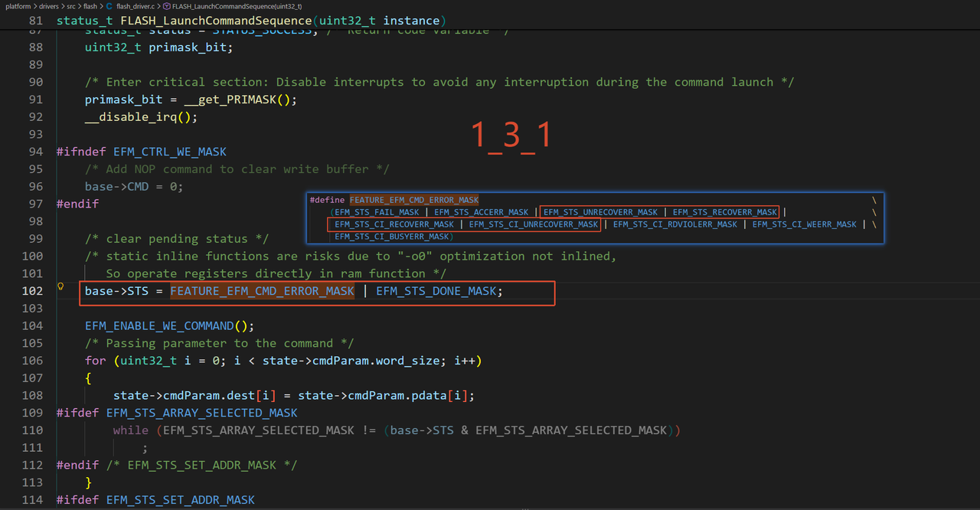Click EFM_STS_DONE_MASK on line 102

tap(436, 291)
